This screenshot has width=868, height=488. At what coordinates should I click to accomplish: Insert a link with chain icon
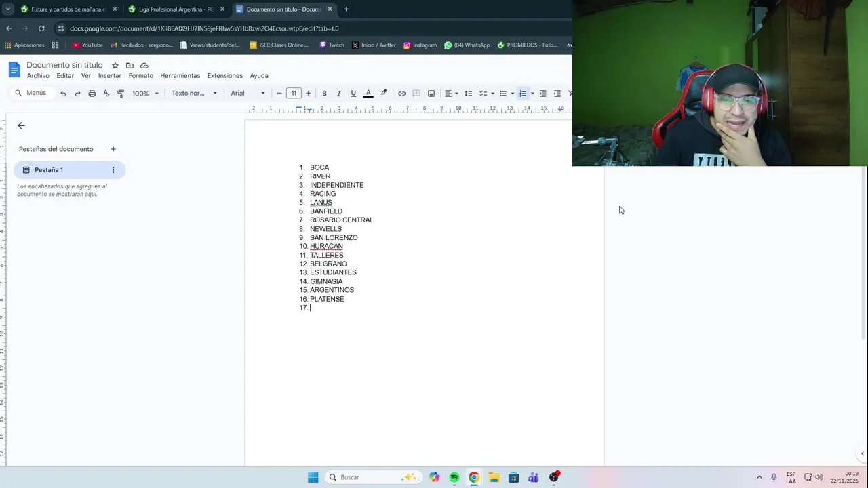pos(401,94)
